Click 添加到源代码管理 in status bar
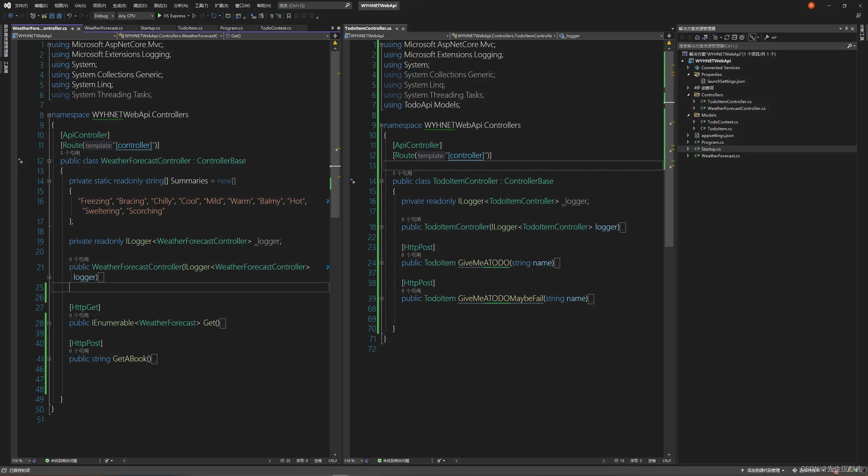The width and height of the screenshot is (868, 476). tap(763, 470)
